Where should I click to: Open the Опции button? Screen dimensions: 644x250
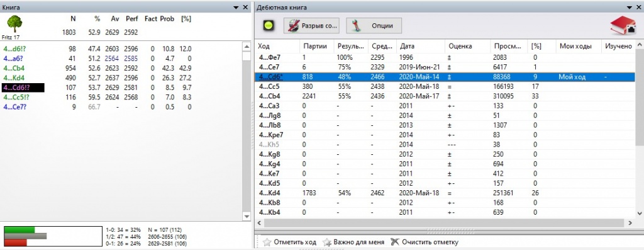(374, 25)
